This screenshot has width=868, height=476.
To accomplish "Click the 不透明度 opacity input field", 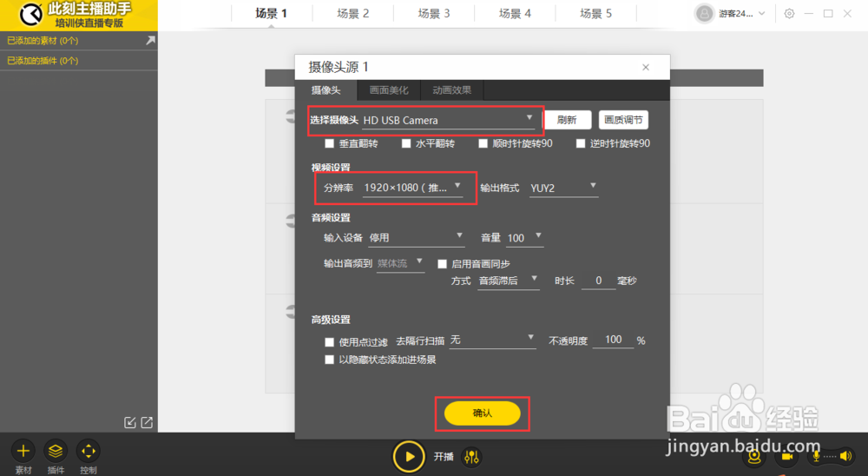I will (613, 340).
